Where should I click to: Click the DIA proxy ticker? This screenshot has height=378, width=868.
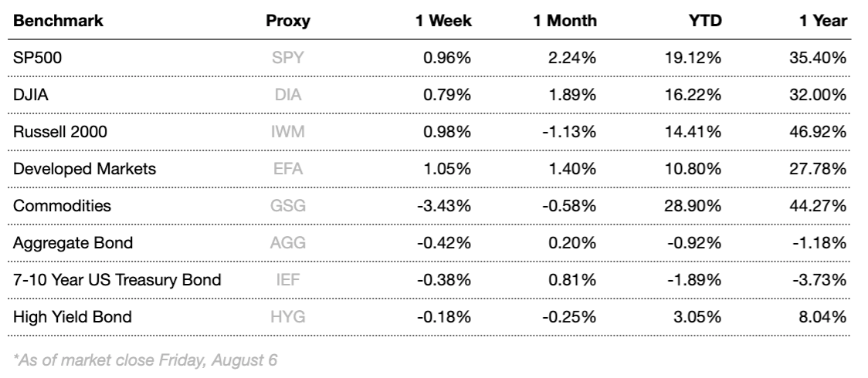point(287,95)
